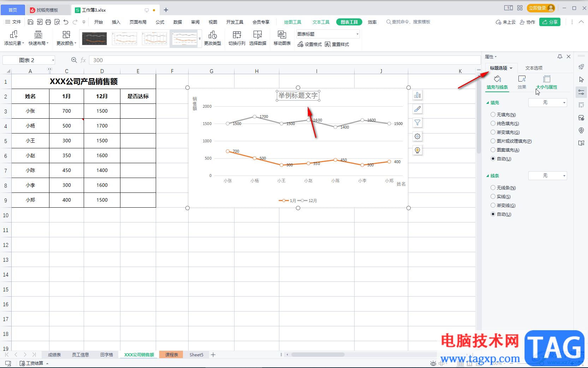Click 添加元素 (Add Element) chart icon

pos(14,38)
